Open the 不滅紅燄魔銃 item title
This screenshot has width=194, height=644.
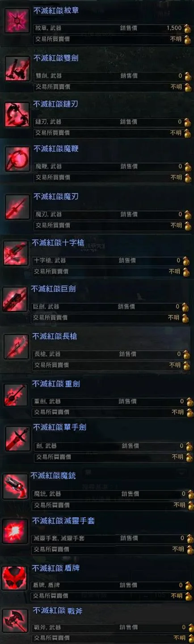(53, 476)
